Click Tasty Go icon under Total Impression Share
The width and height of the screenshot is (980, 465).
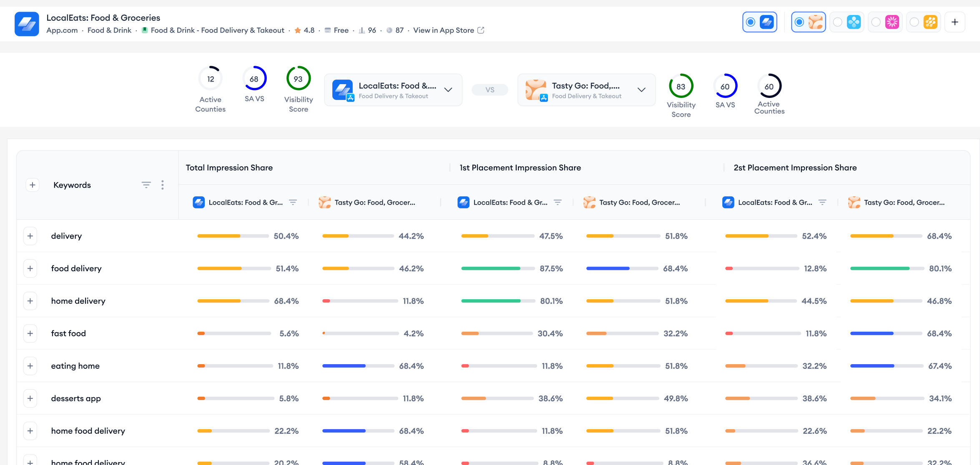[x=324, y=202]
